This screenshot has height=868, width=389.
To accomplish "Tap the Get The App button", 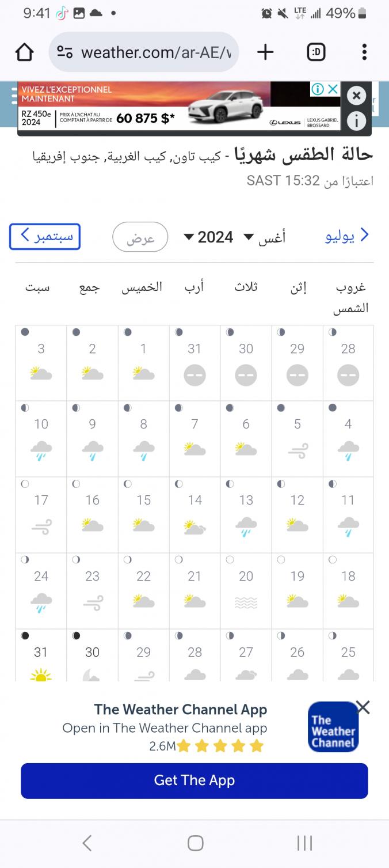I will [194, 780].
